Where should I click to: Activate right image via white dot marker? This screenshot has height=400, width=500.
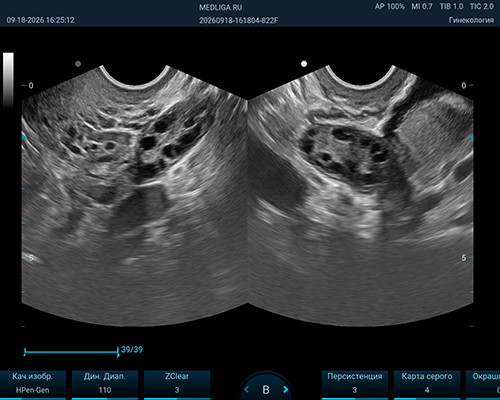click(304, 64)
